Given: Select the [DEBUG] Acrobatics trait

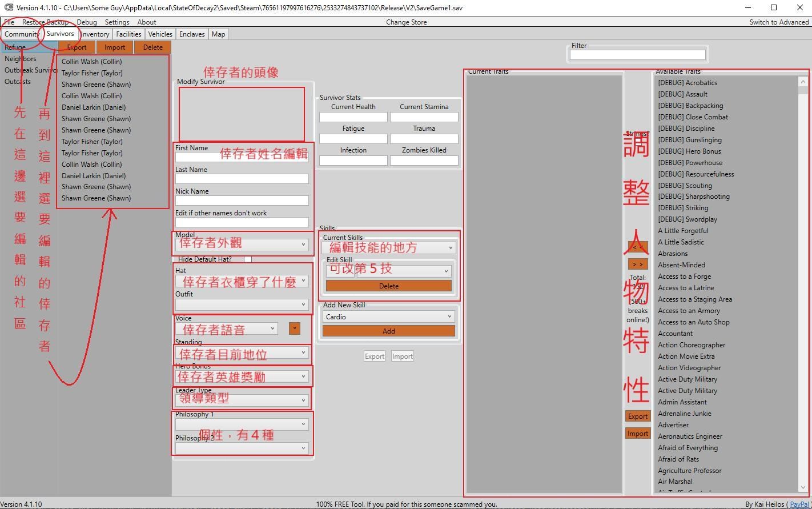Looking at the screenshot, I should (x=688, y=83).
